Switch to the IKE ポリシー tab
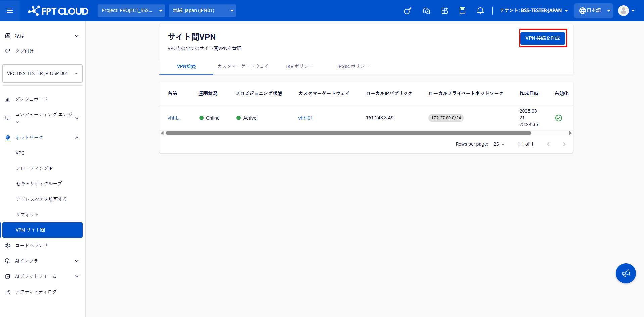This screenshot has width=644, height=317. (x=300, y=66)
